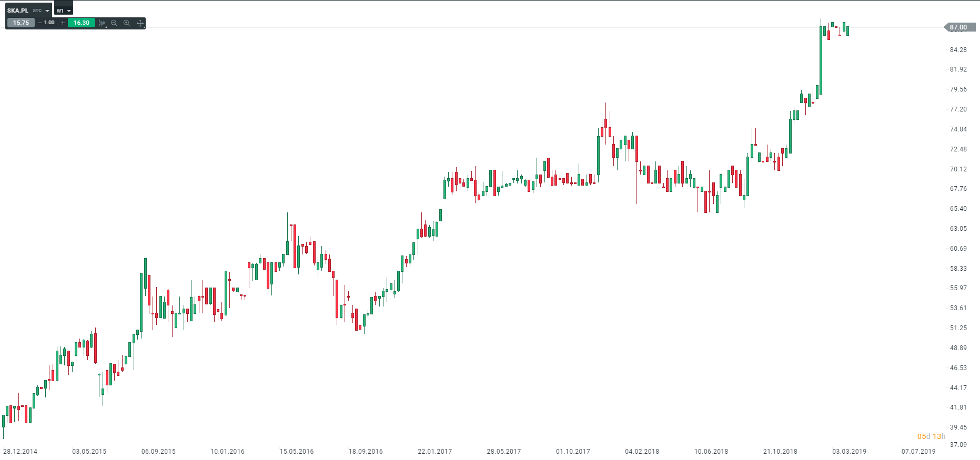Click the SKA.PL symbol name
Image resolution: width=980 pixels, height=460 pixels.
click(18, 11)
